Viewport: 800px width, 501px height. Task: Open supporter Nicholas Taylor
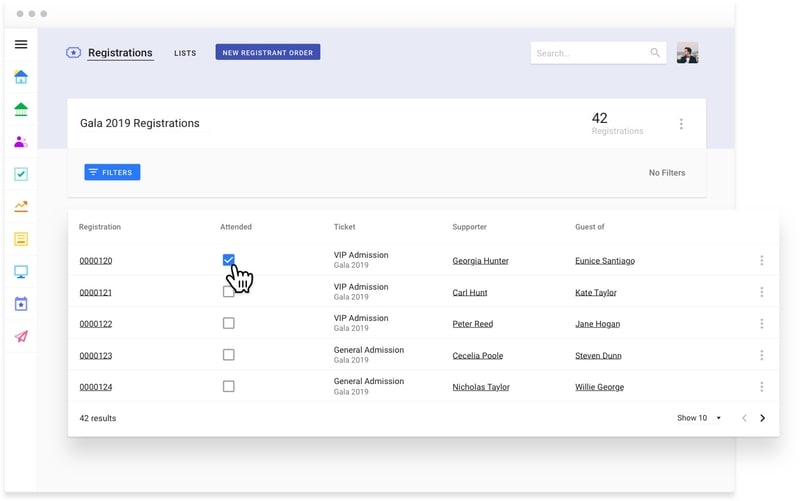[x=481, y=387]
